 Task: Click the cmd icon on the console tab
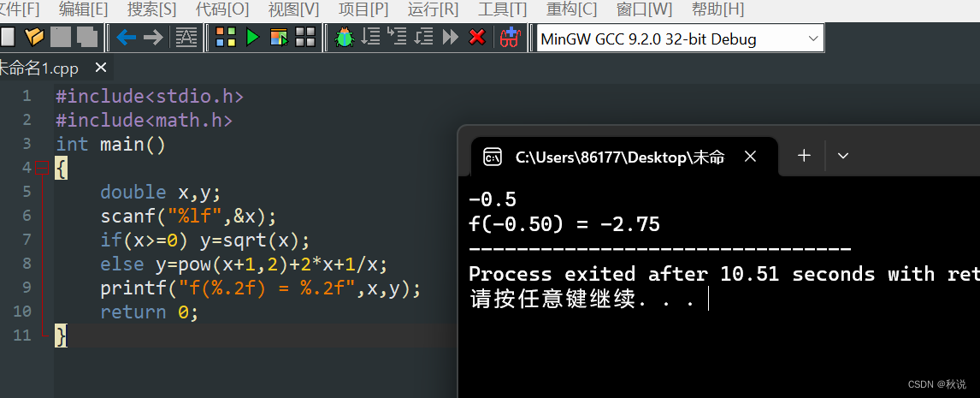click(493, 157)
